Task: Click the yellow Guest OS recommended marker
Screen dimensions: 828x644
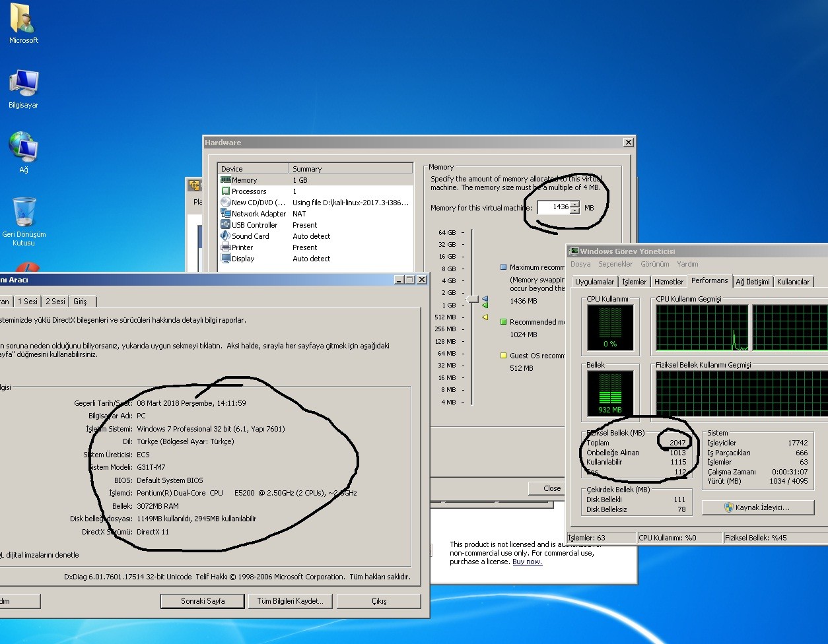Action: [x=504, y=356]
